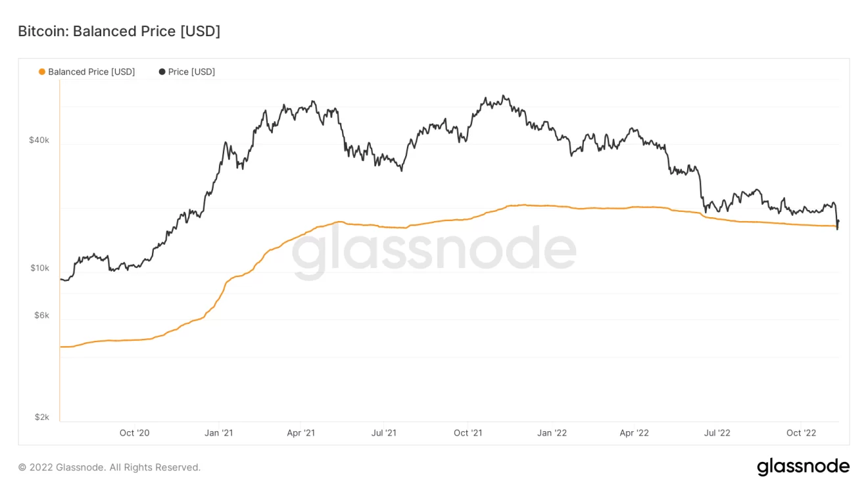Select the Jul '22 date marker
This screenshot has height=489, width=868.
[x=717, y=432]
